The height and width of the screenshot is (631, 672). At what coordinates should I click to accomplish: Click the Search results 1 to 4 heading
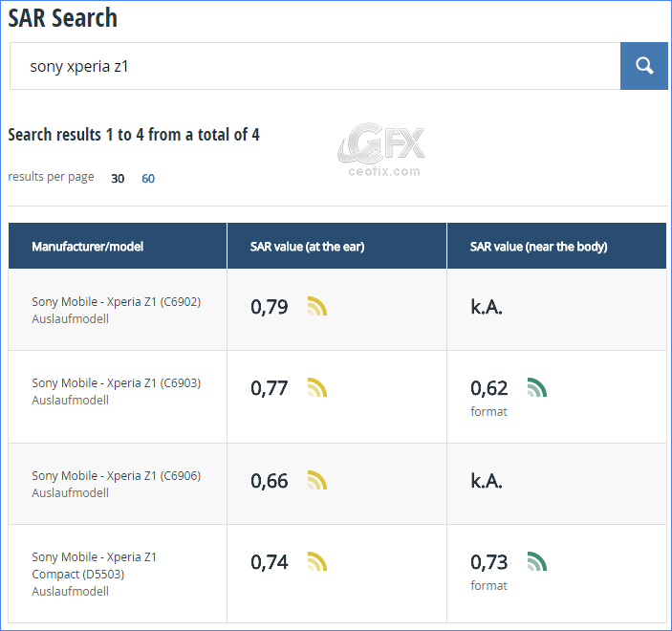click(134, 135)
